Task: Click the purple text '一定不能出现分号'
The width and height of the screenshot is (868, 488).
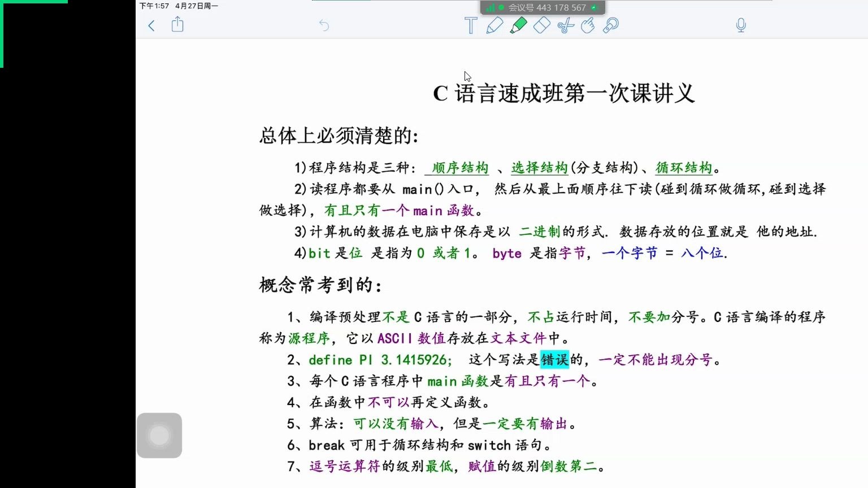Action: [656, 360]
